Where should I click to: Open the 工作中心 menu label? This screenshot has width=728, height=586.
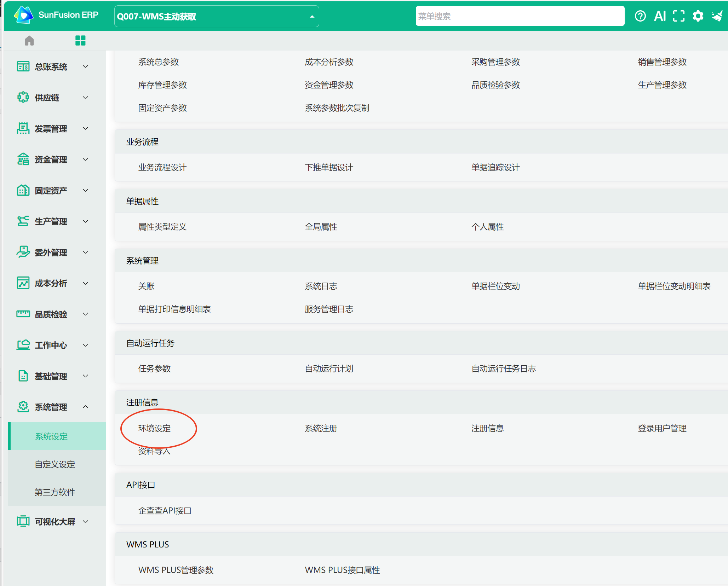pos(51,345)
